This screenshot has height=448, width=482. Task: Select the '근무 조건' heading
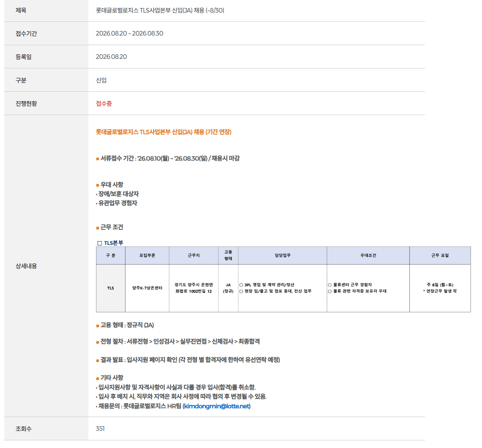point(109,227)
